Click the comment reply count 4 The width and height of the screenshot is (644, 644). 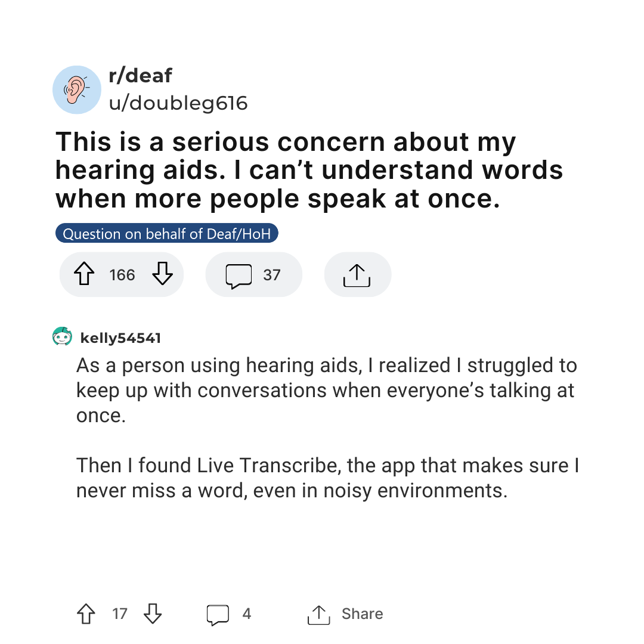246,614
